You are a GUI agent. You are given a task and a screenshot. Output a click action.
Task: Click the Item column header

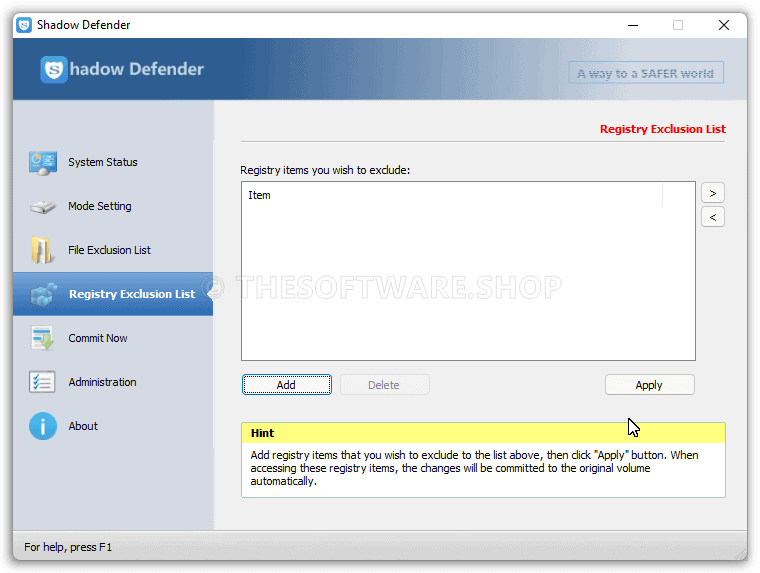(452, 195)
